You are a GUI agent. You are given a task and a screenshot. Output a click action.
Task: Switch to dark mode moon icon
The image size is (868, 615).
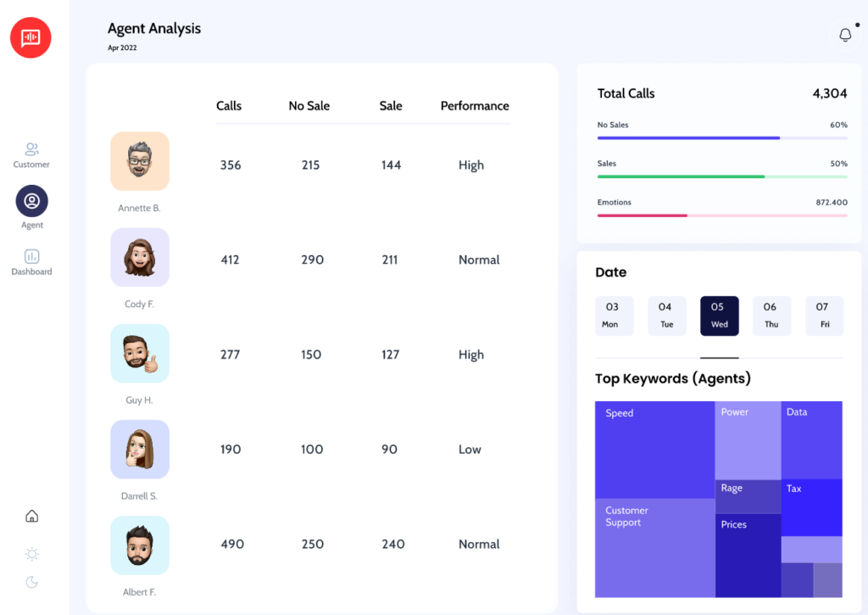31,582
